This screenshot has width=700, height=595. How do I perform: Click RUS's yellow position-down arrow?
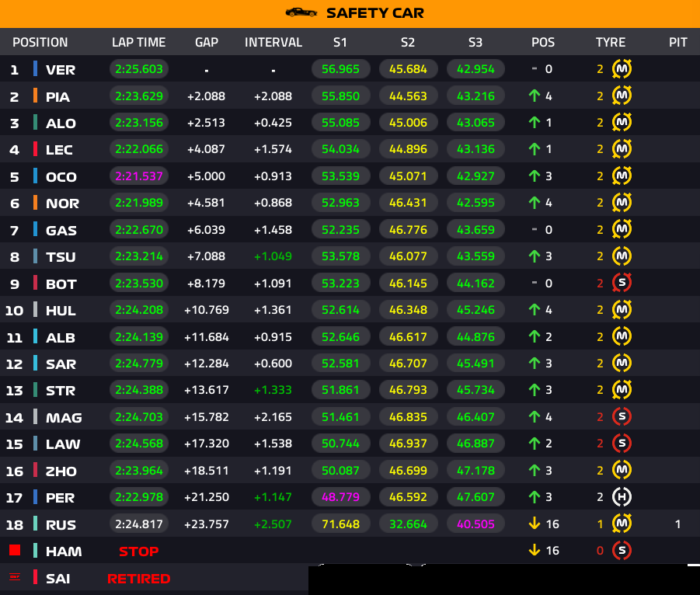[535, 524]
